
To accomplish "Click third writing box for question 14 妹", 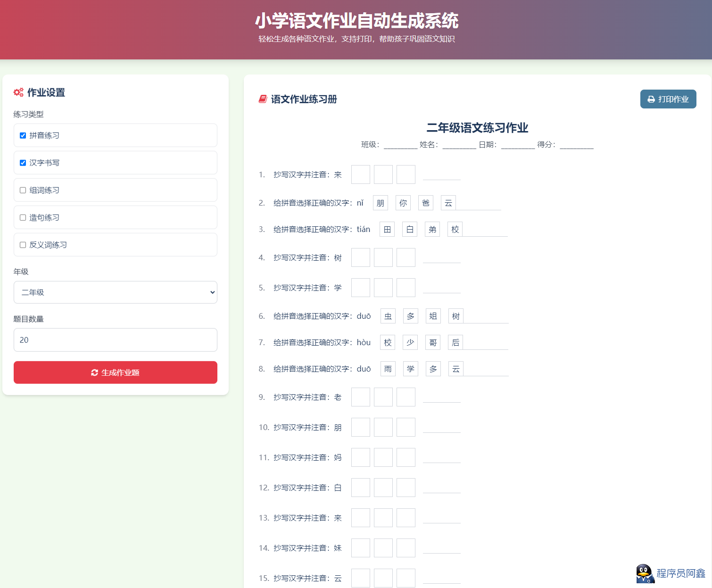I will pyautogui.click(x=406, y=548).
